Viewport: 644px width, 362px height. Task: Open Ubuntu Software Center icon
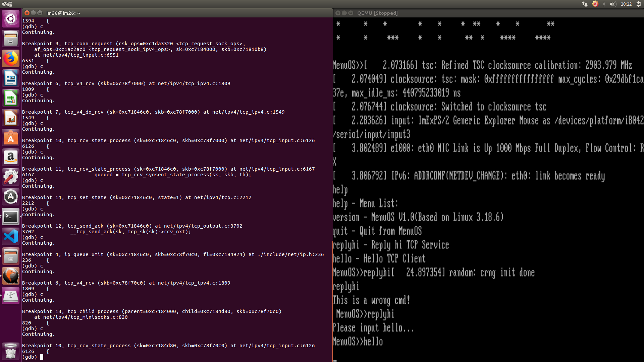(11, 138)
